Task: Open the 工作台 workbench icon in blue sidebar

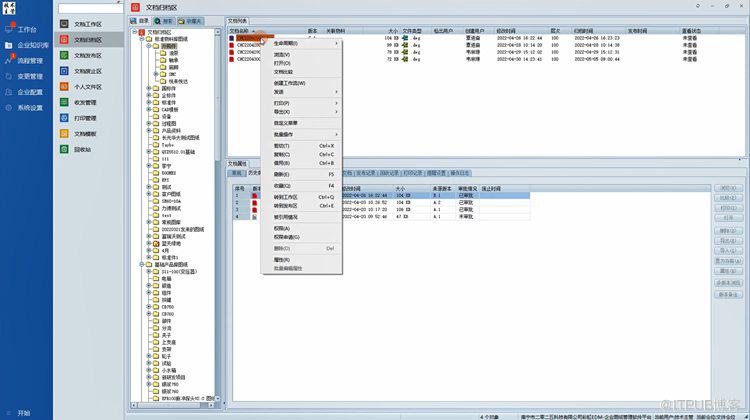Action: (9, 29)
